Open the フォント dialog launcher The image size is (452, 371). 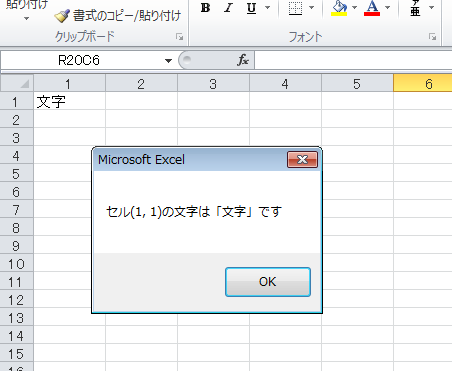point(433,37)
